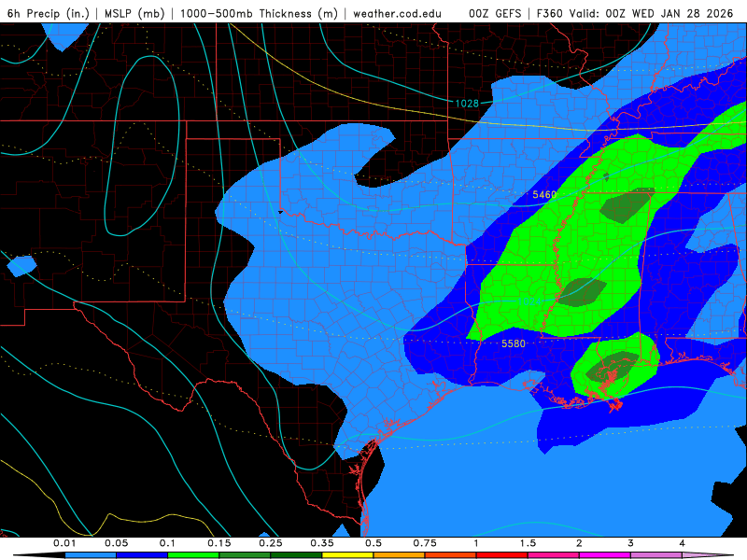Click the 'MSLP (mb)' header label
This screenshot has width=747, height=560.
point(134,13)
